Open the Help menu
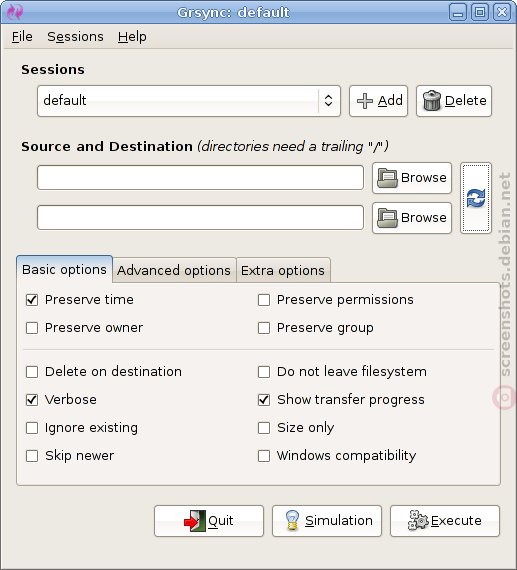517x570 pixels. tap(132, 37)
